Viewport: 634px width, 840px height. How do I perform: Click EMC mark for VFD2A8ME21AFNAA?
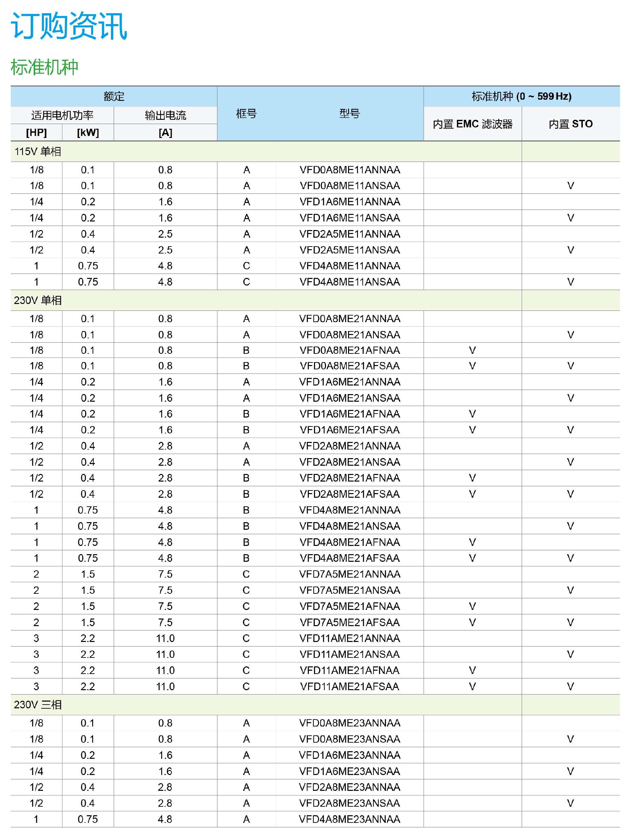pos(472,478)
